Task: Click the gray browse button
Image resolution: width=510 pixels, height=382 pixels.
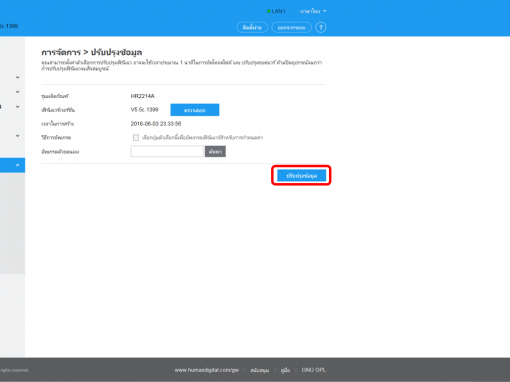Action: coord(215,152)
